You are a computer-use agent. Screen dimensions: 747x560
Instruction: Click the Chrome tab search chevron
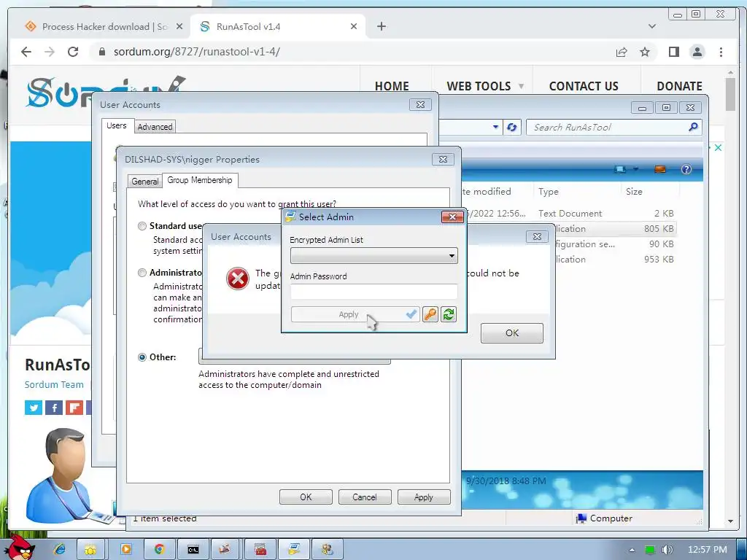pyautogui.click(x=652, y=26)
